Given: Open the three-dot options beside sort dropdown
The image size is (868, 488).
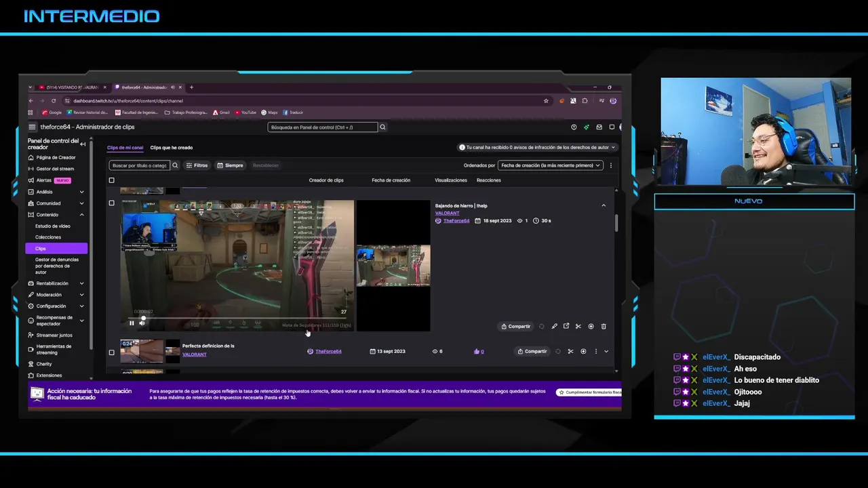Looking at the screenshot, I should [611, 165].
